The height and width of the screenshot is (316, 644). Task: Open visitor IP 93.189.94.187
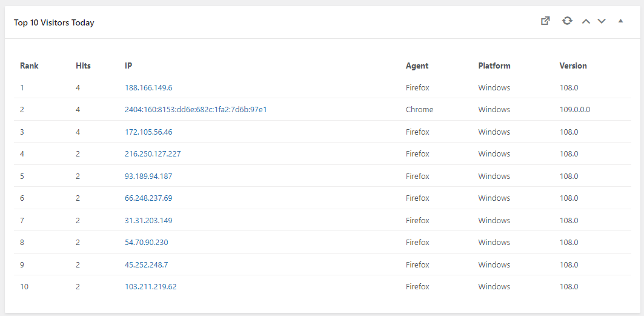click(x=148, y=176)
